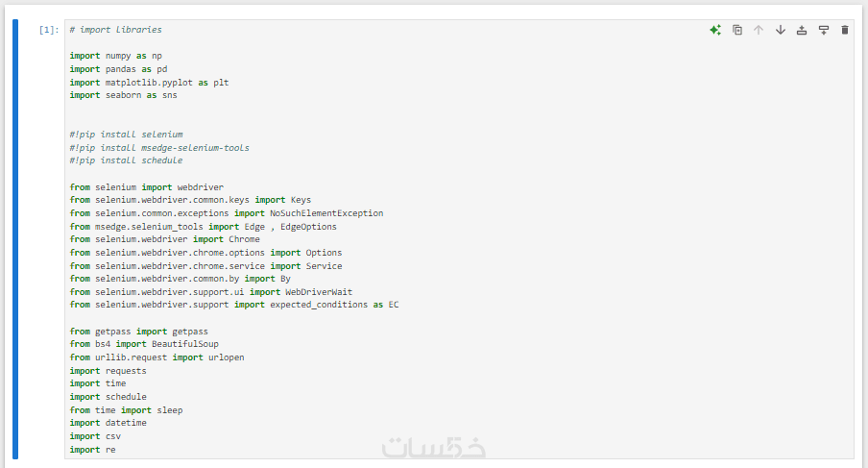Click the 'from selenium import webdriver' line
The image size is (868, 468).
coord(146,186)
